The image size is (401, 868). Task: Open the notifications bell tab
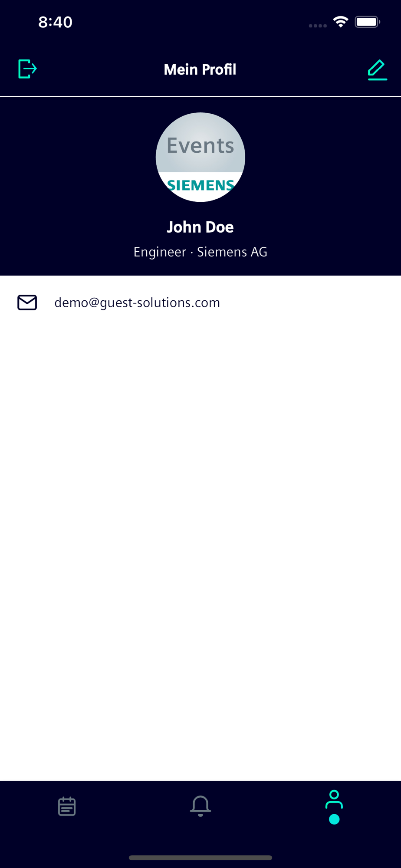(x=200, y=806)
